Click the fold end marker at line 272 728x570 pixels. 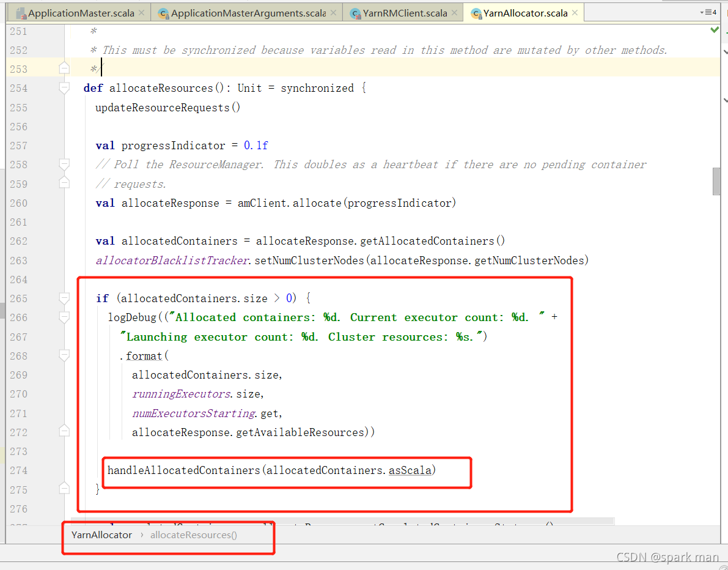[65, 431]
